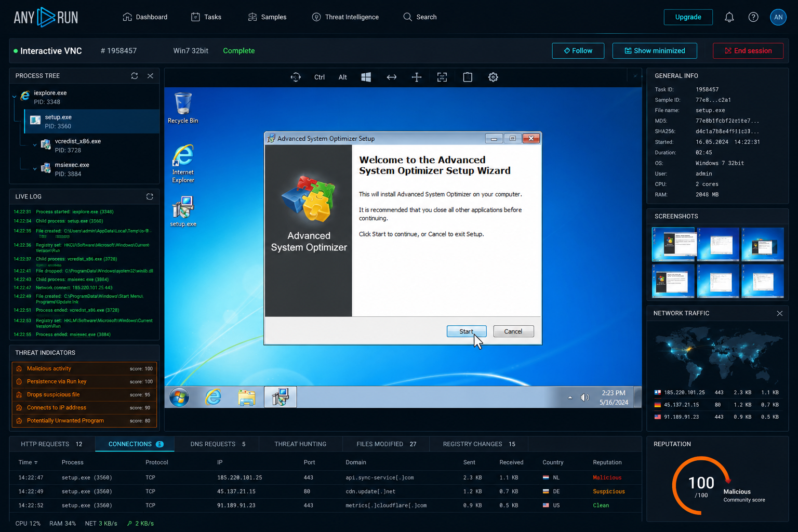
Task: Refresh the Process Tree panel
Action: [x=135, y=76]
